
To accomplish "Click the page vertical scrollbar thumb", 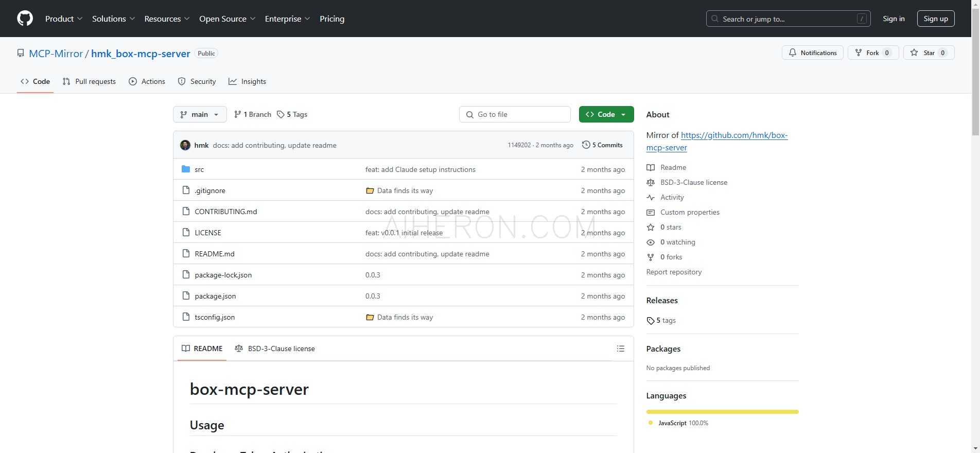I will (x=975, y=72).
